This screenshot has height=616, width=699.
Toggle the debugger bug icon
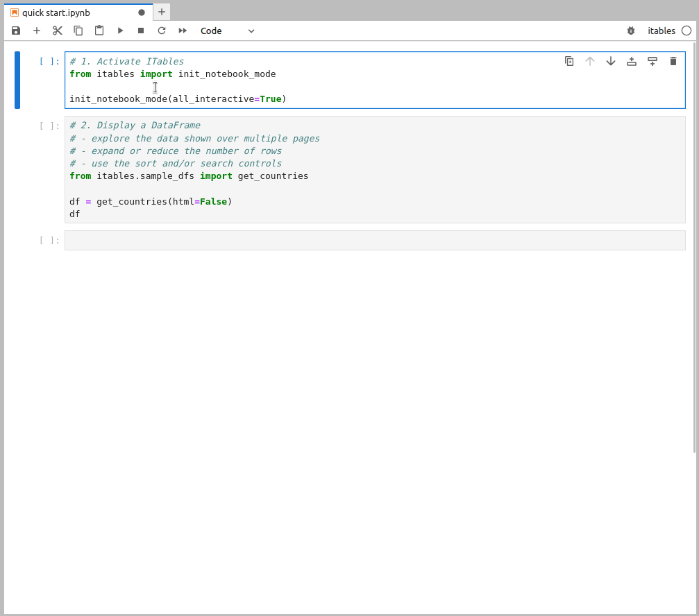[x=630, y=31]
